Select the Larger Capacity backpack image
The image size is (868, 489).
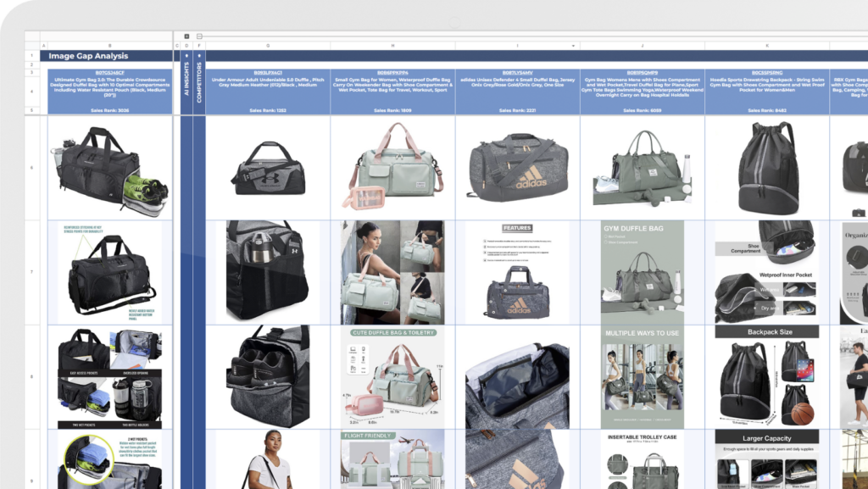point(767,459)
